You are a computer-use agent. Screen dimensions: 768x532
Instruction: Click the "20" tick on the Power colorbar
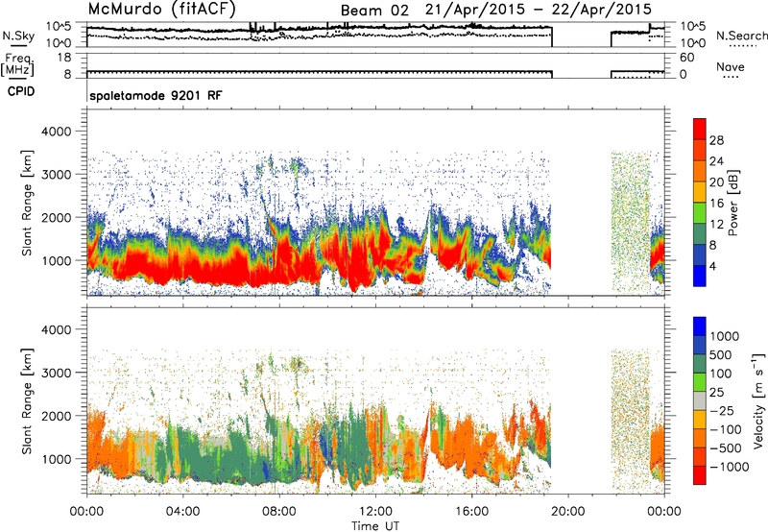coord(716,182)
